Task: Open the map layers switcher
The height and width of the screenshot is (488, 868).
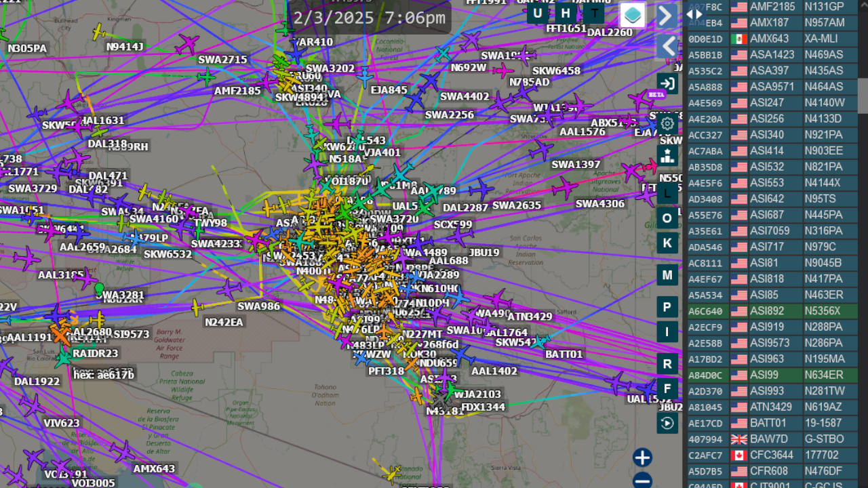Action: (x=633, y=15)
